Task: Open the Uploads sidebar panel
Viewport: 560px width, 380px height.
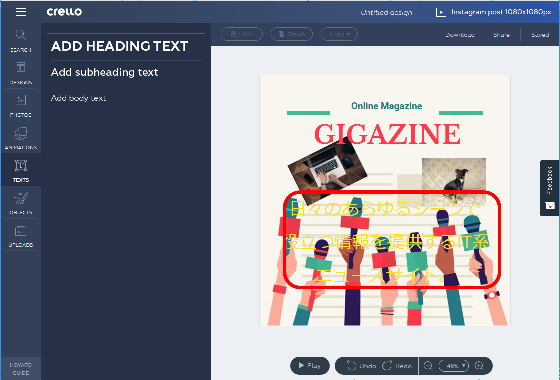Action: click(21, 236)
